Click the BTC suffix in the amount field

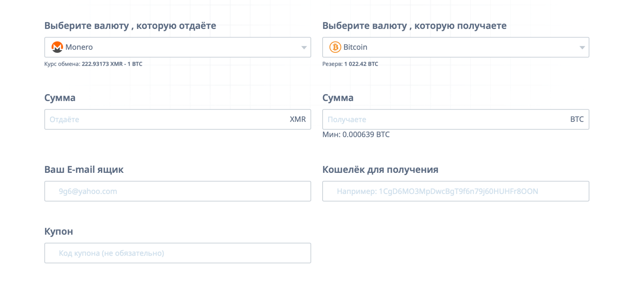point(577,119)
